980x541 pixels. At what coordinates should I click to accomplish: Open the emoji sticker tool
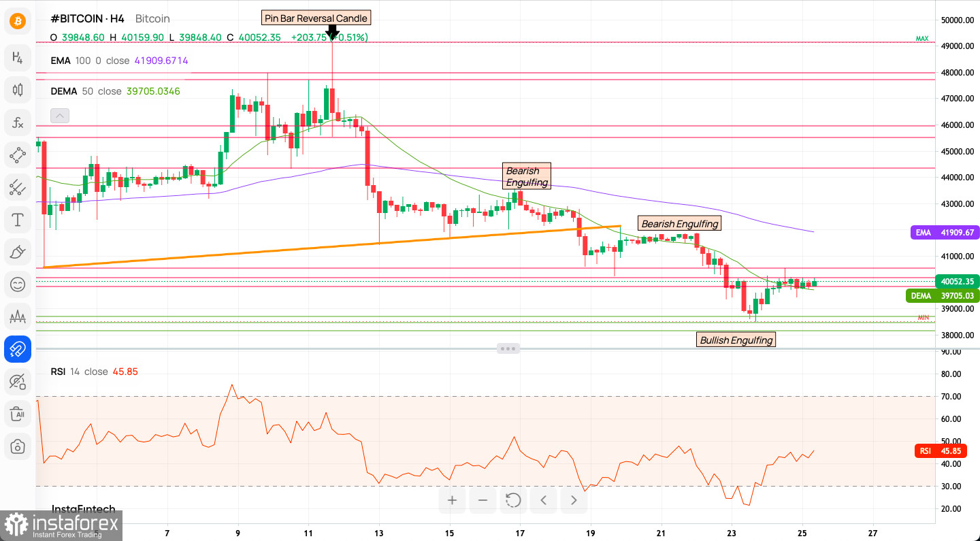tap(18, 284)
